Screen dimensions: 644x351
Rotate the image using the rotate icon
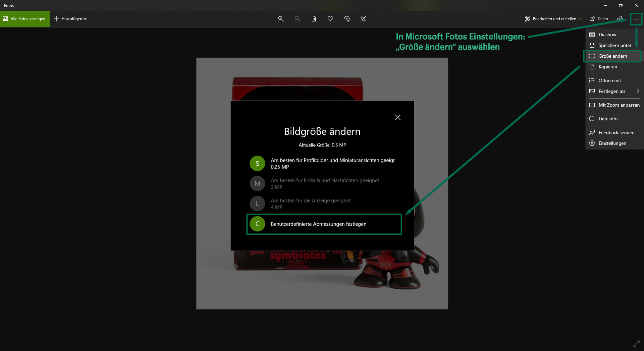(347, 19)
